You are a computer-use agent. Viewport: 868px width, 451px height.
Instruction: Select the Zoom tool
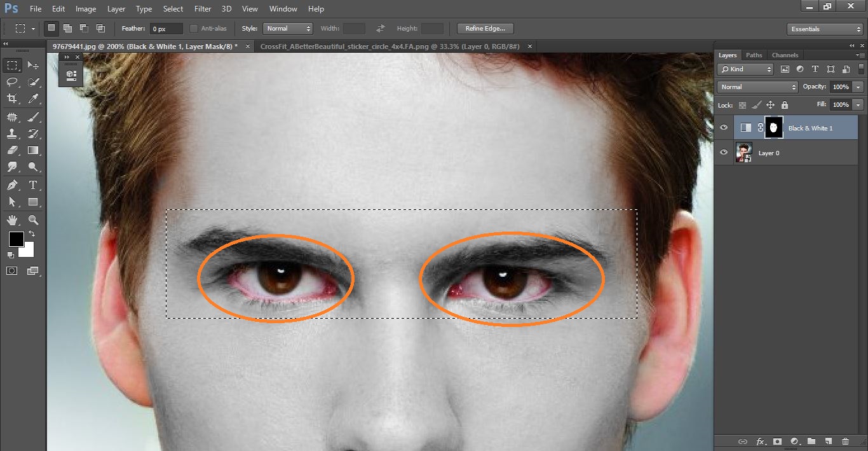tap(33, 219)
